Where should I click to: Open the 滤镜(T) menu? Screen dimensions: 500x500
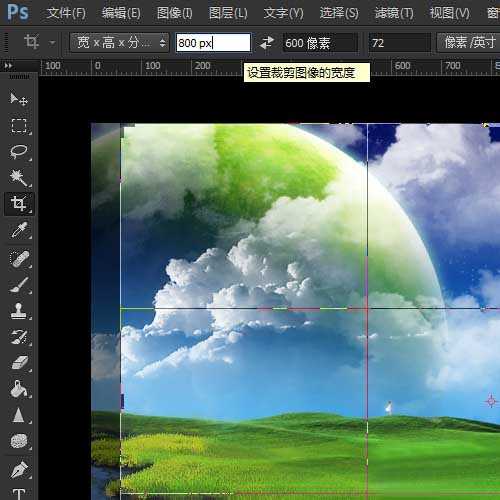point(394,13)
